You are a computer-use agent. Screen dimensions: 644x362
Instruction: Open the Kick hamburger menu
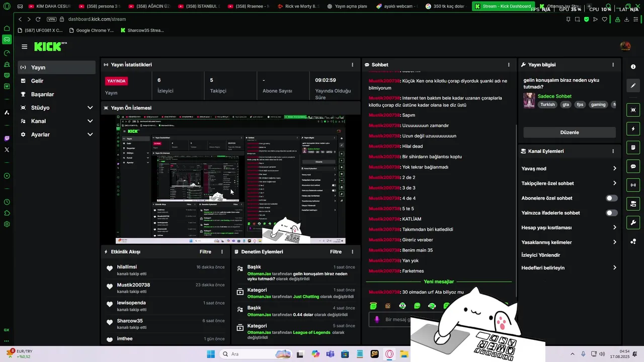pos(24,47)
